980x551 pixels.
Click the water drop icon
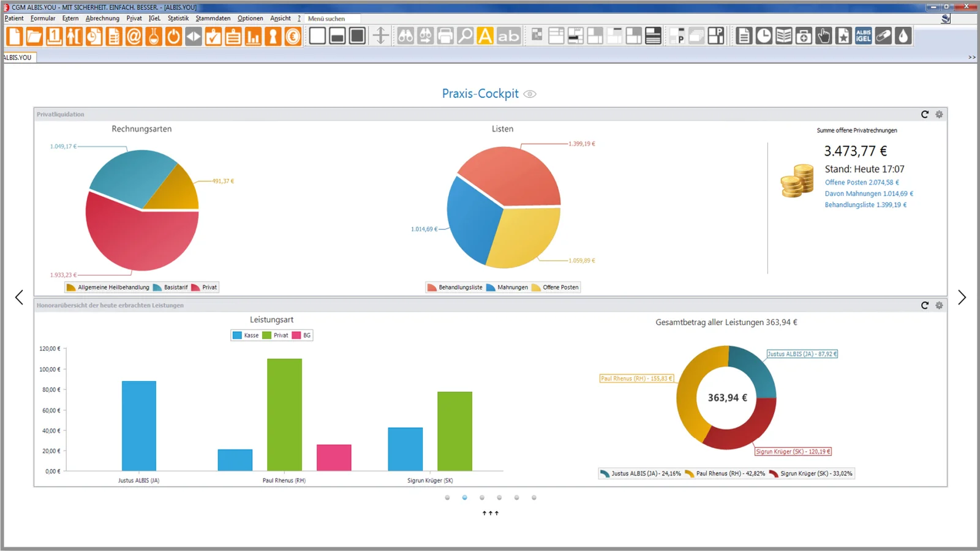[x=903, y=36]
